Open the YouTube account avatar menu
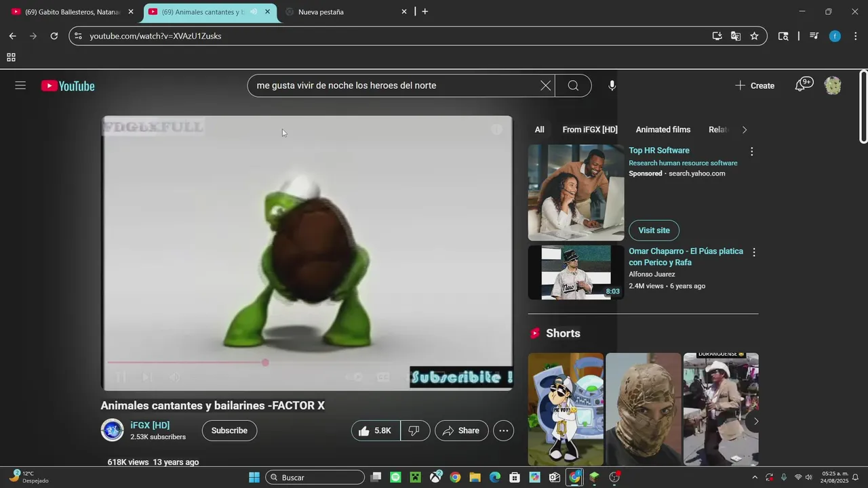868x488 pixels. click(833, 85)
